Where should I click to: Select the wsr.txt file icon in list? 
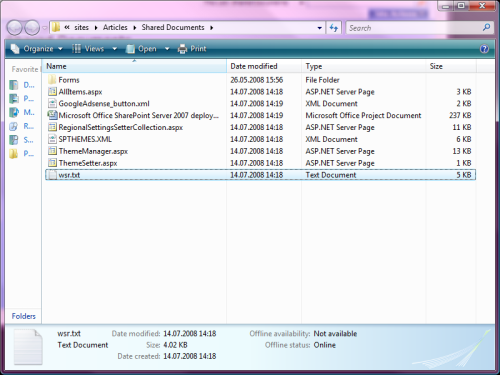click(52, 175)
